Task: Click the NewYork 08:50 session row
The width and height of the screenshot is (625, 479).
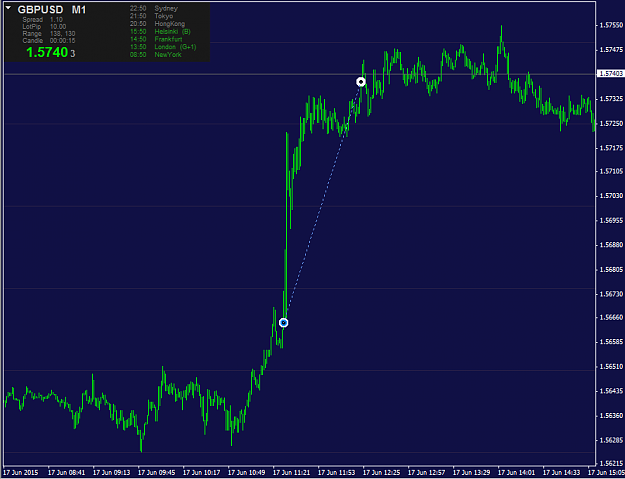Action: [155, 55]
